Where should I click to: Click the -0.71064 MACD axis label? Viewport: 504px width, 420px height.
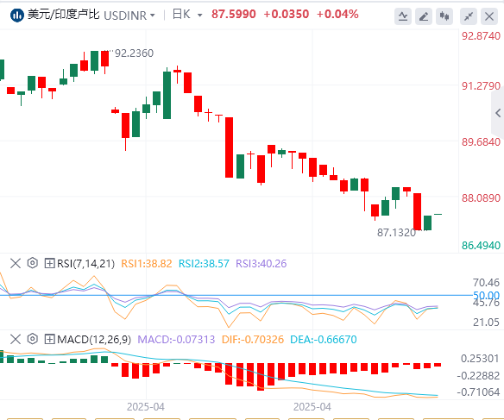478,392
